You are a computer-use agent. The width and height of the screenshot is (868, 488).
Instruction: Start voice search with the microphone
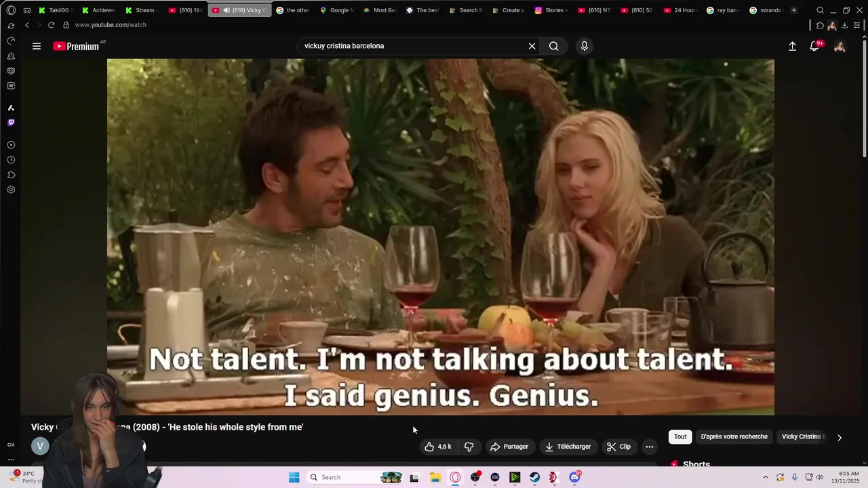(x=585, y=46)
